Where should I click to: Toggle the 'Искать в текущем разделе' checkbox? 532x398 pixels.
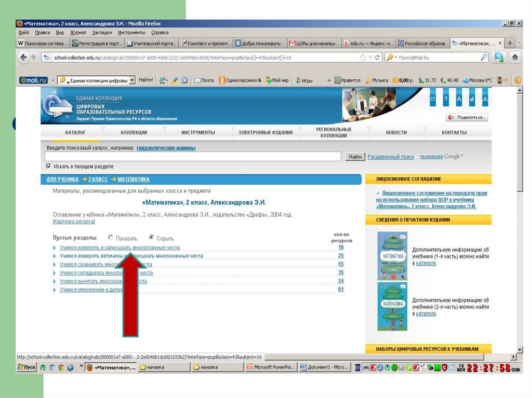pos(49,167)
